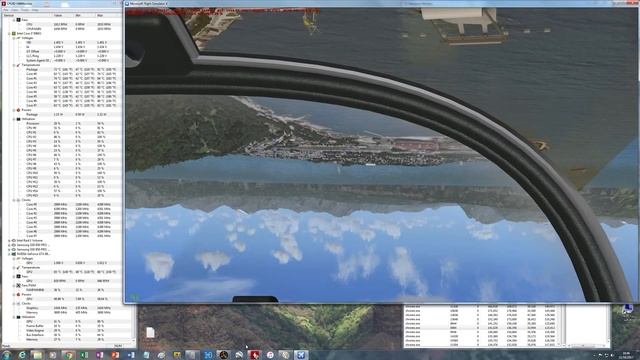Collapse Utilization under the Intel Core i7
Viewport: 640px width, 360px height.
14,119
